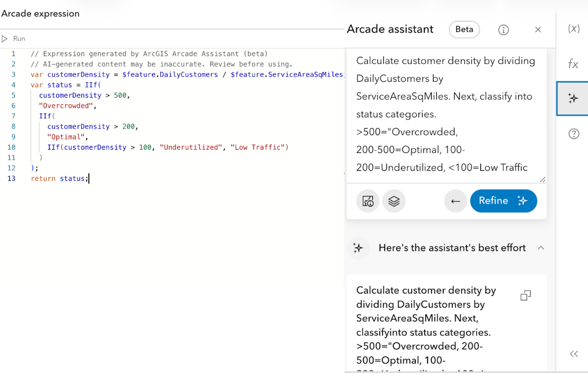Click the back arrow button

(x=456, y=201)
